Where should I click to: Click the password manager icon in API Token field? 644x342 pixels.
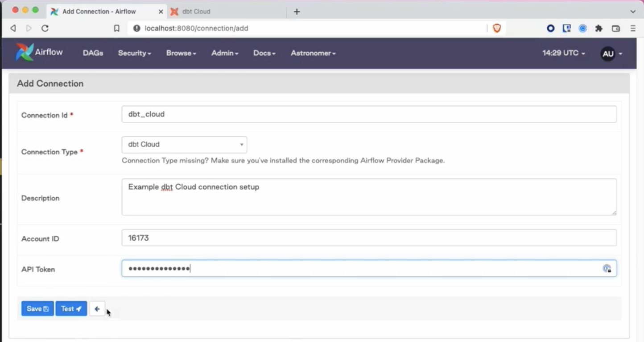tap(607, 268)
